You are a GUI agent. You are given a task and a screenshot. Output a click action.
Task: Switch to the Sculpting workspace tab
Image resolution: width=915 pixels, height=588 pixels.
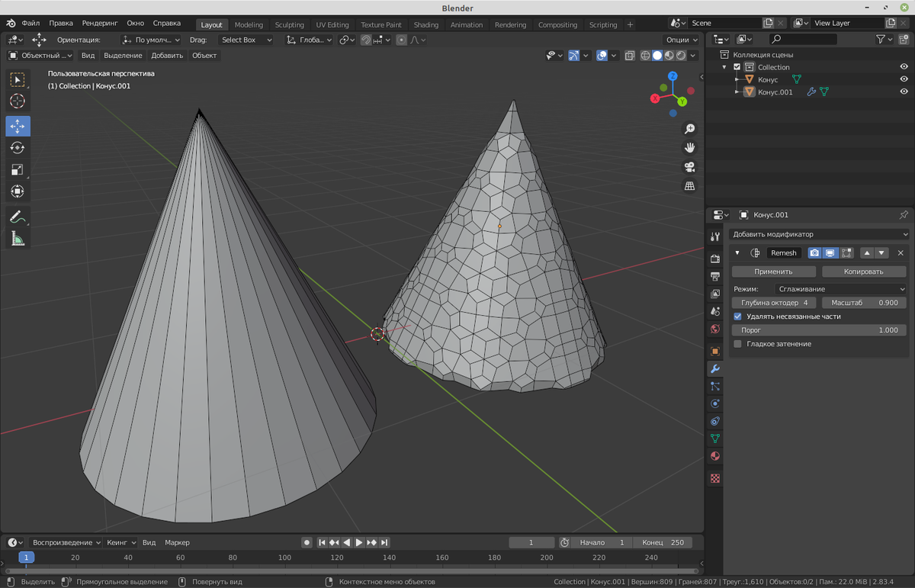(x=289, y=24)
